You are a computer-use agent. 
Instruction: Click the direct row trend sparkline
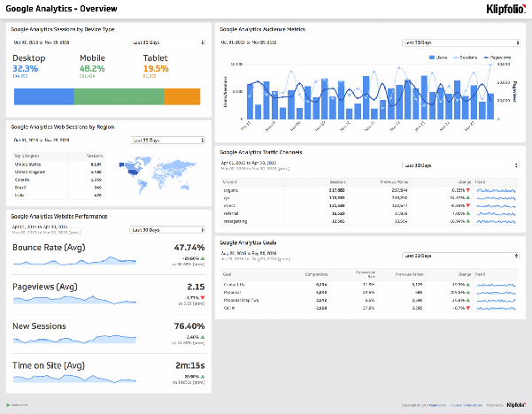point(496,206)
